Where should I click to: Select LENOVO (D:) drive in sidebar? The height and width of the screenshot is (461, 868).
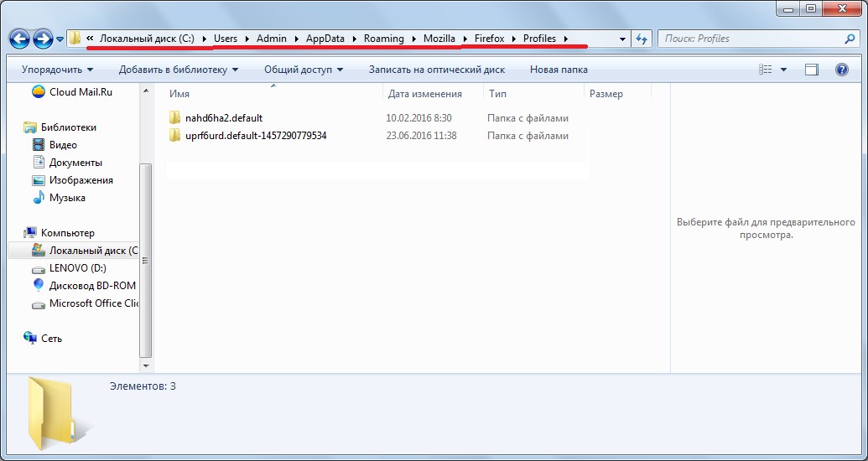point(77,268)
